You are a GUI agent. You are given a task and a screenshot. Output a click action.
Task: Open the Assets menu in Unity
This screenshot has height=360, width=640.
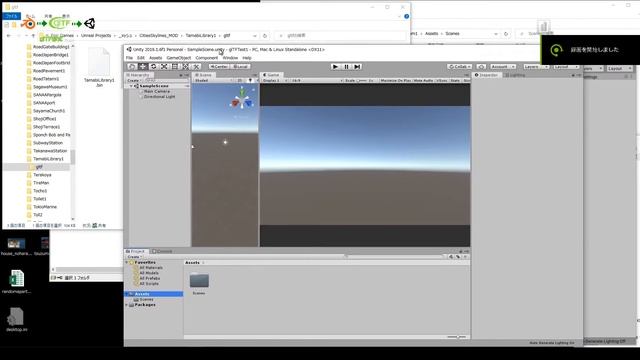(156, 58)
